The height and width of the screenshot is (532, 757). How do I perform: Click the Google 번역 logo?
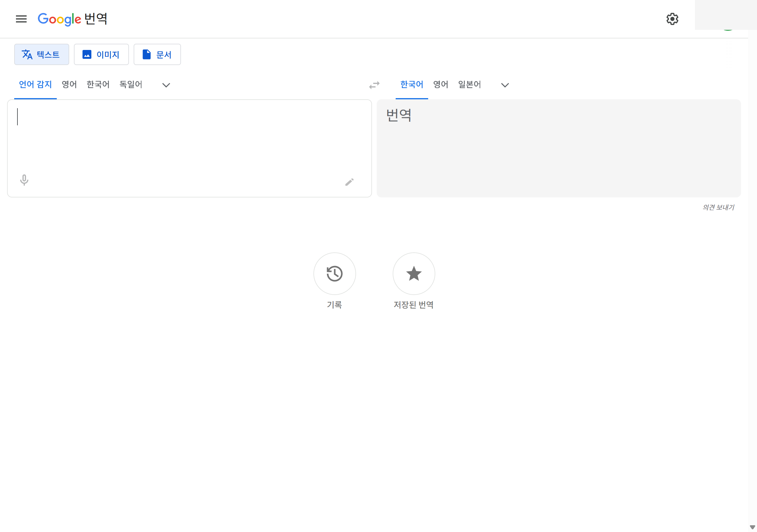[x=72, y=19]
